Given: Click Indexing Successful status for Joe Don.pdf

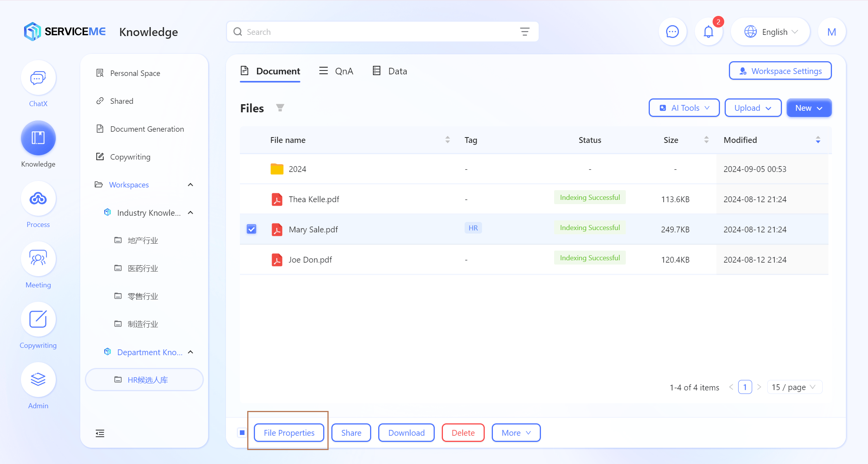Looking at the screenshot, I should point(590,258).
